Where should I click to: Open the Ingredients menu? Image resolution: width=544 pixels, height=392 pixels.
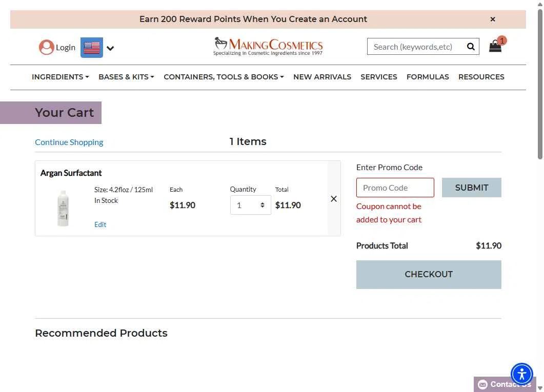(61, 77)
